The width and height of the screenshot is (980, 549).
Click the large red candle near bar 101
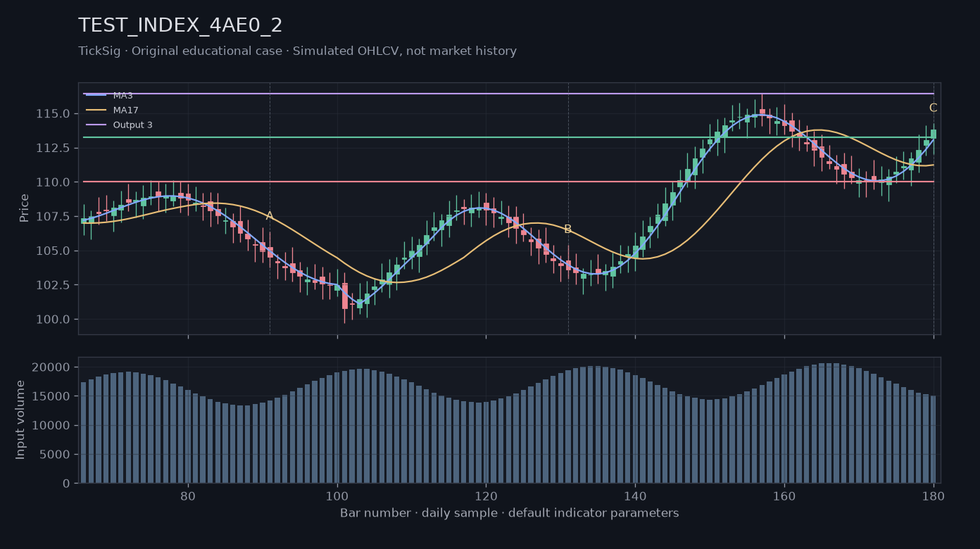pos(345,296)
